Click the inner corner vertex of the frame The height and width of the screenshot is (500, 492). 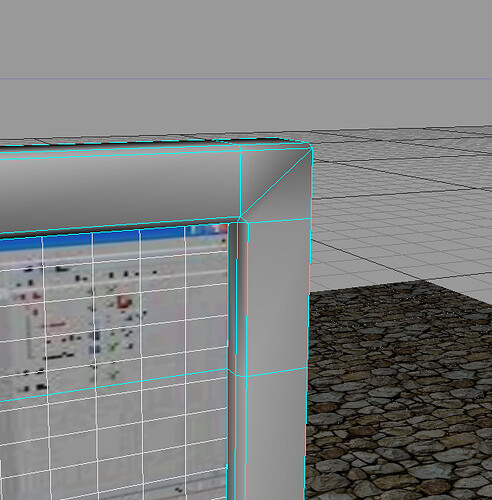(x=240, y=218)
